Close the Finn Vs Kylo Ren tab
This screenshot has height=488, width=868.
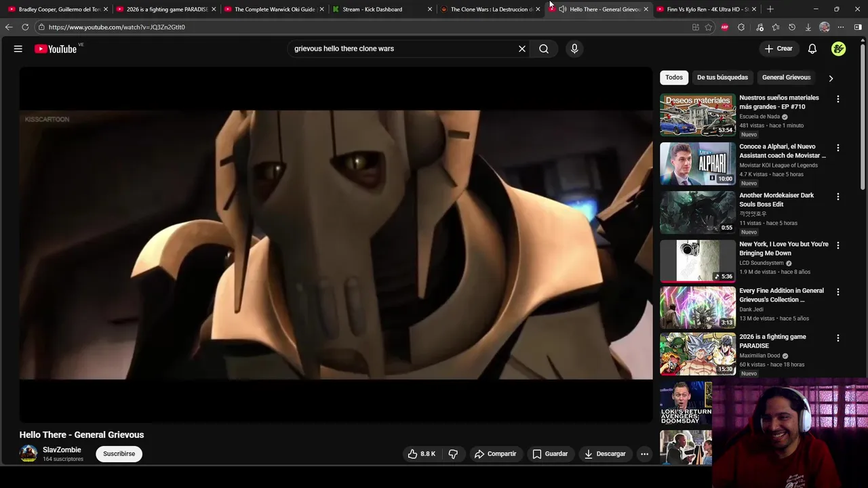click(754, 9)
